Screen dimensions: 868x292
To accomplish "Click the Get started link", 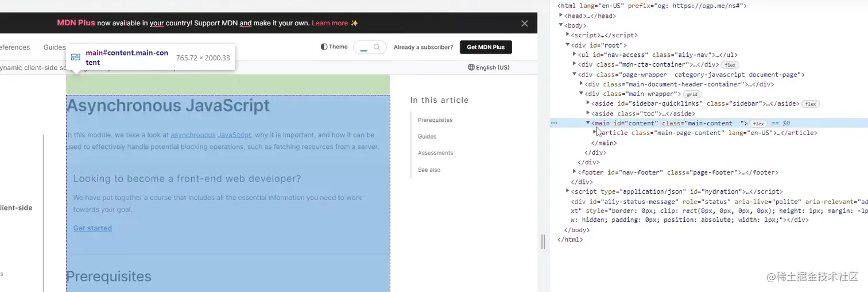I will point(92,228).
